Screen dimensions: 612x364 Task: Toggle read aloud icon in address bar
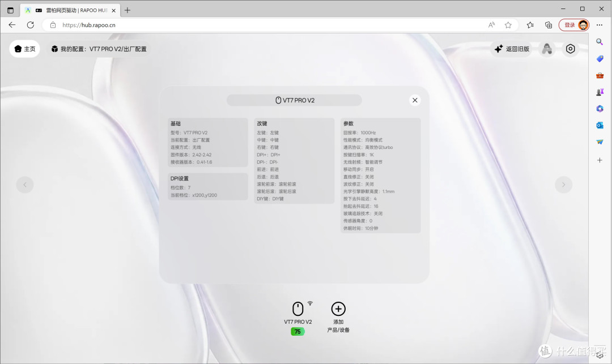[491, 25]
